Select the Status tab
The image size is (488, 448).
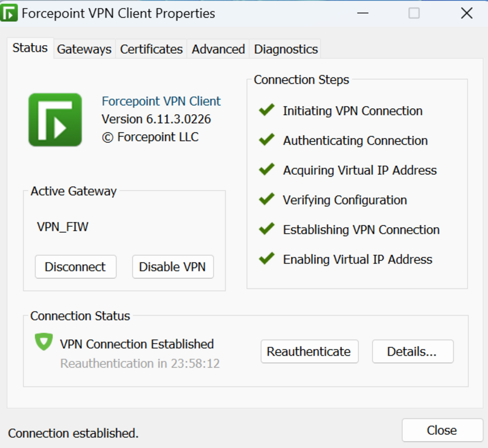(x=30, y=48)
